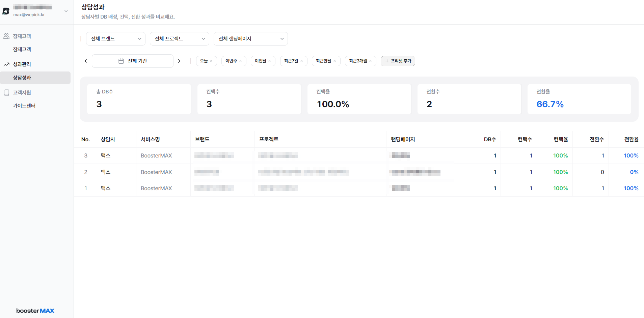Viewport: 644px width, 318px height.
Task: Click the calendar icon in date picker
Action: point(121,61)
